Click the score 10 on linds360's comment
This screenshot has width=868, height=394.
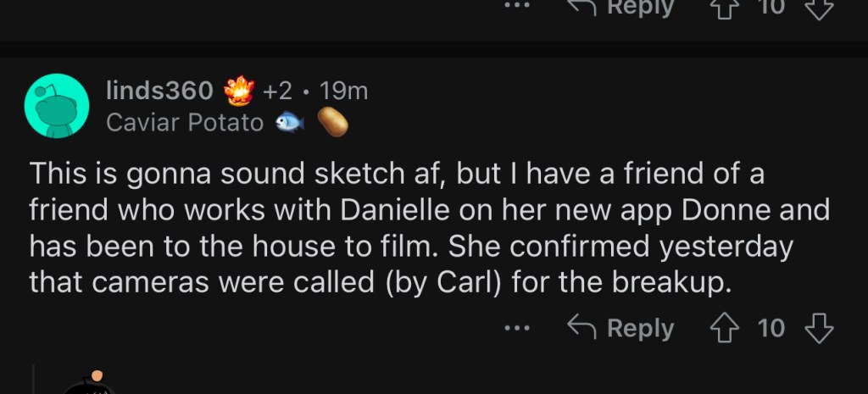coord(771,328)
